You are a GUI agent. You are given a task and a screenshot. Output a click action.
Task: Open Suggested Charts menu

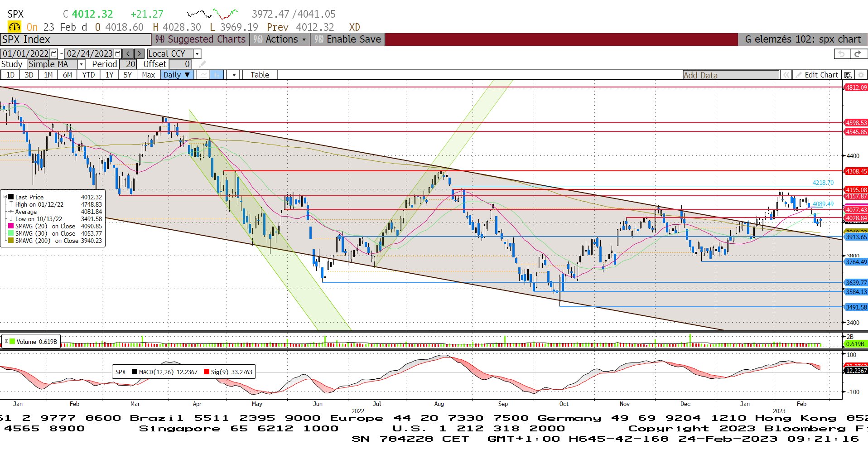200,39
